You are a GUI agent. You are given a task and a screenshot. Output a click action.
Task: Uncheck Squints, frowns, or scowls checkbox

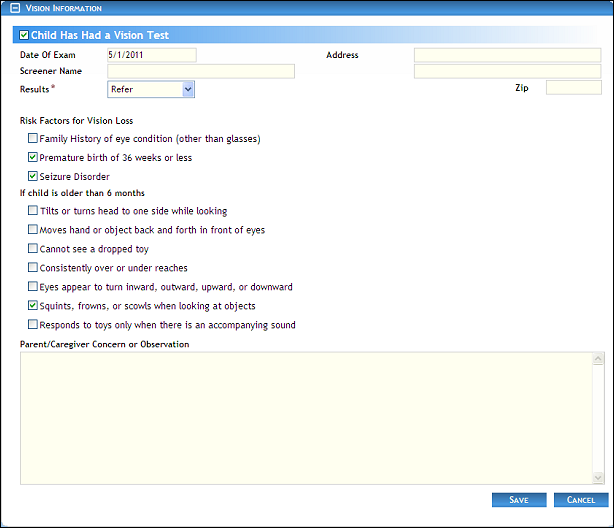click(x=33, y=306)
